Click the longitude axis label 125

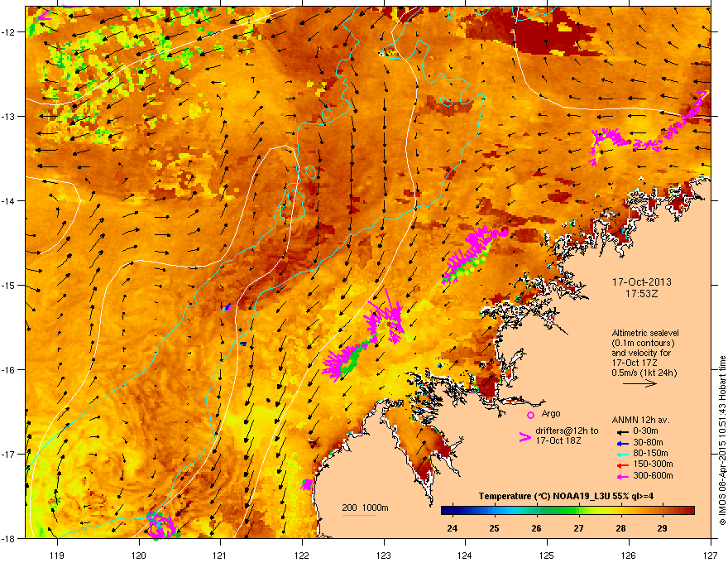coord(547,555)
